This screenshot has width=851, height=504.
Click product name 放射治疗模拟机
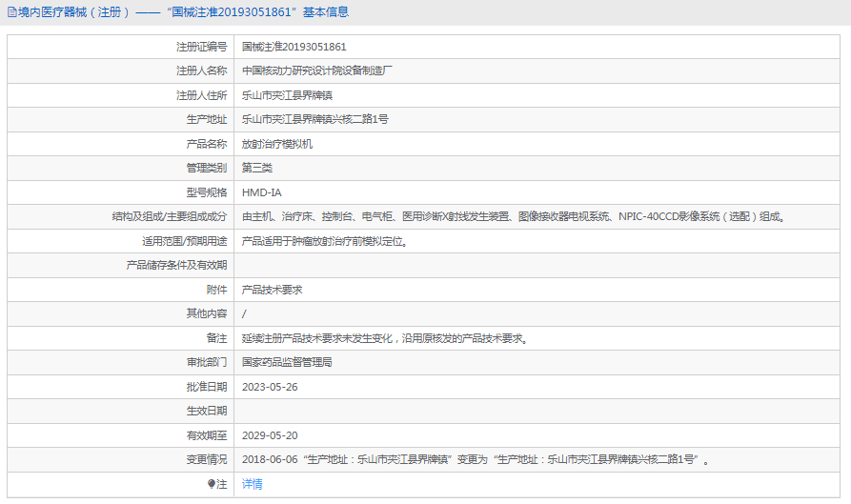(276, 144)
